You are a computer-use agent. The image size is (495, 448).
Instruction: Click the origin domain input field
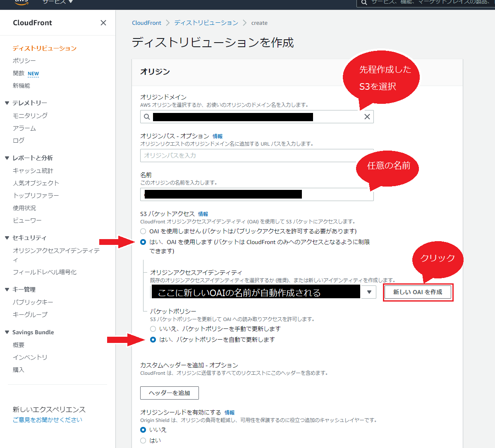click(257, 117)
